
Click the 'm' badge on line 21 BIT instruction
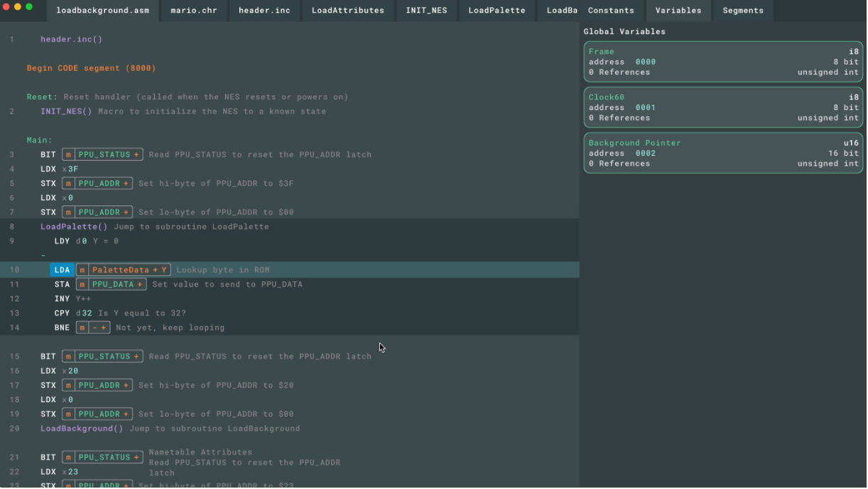(68, 458)
